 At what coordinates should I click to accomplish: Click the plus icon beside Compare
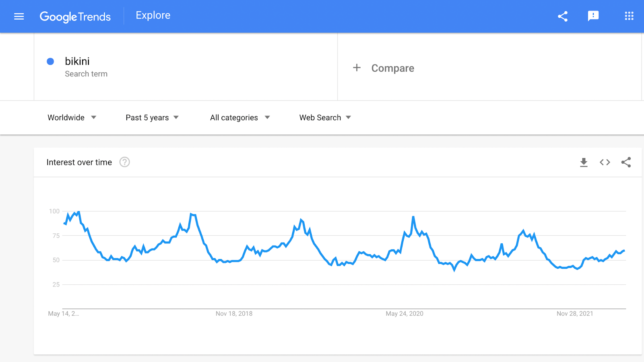357,68
